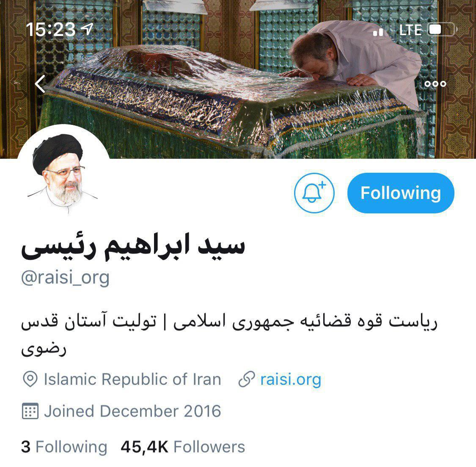The image size is (476, 467).
Task: Tap the battery indicator in status bar
Action: pyautogui.click(x=442, y=30)
